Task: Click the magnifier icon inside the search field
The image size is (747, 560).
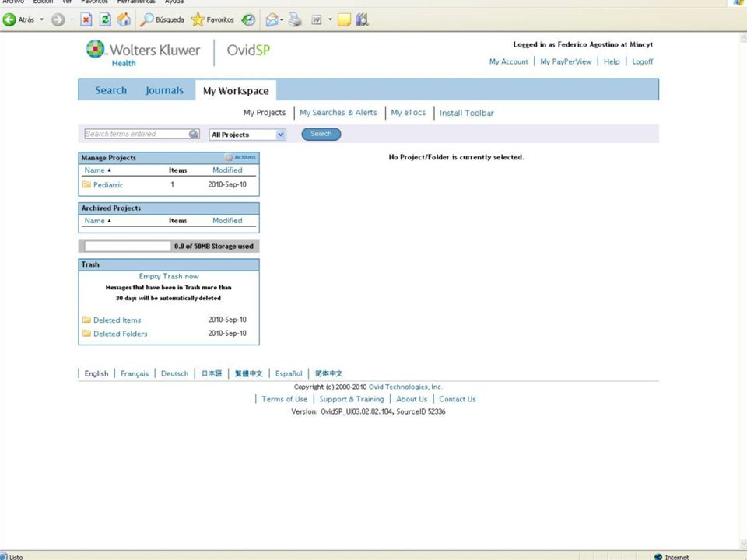Action: (x=194, y=135)
